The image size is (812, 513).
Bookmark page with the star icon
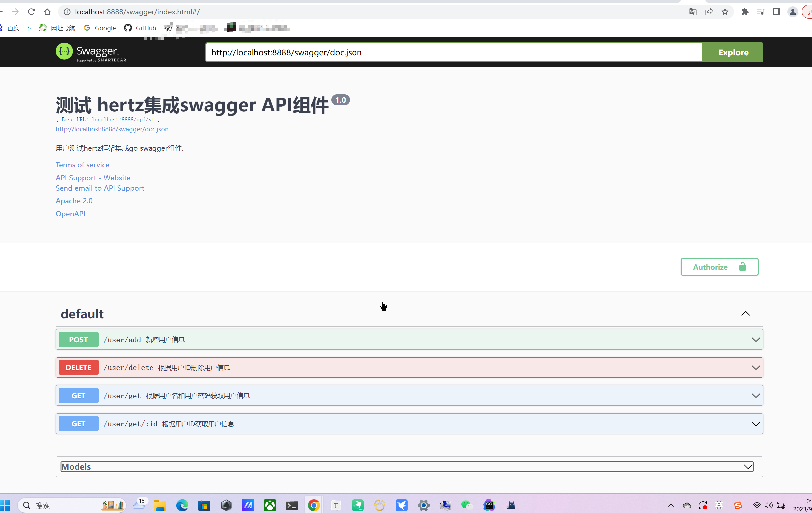click(x=725, y=12)
